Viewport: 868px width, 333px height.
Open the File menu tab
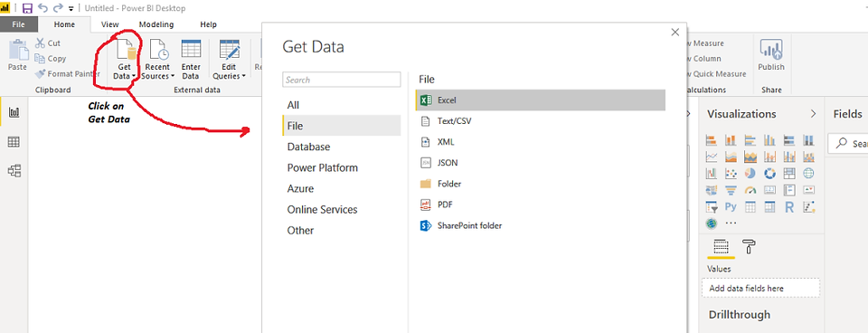(x=19, y=24)
